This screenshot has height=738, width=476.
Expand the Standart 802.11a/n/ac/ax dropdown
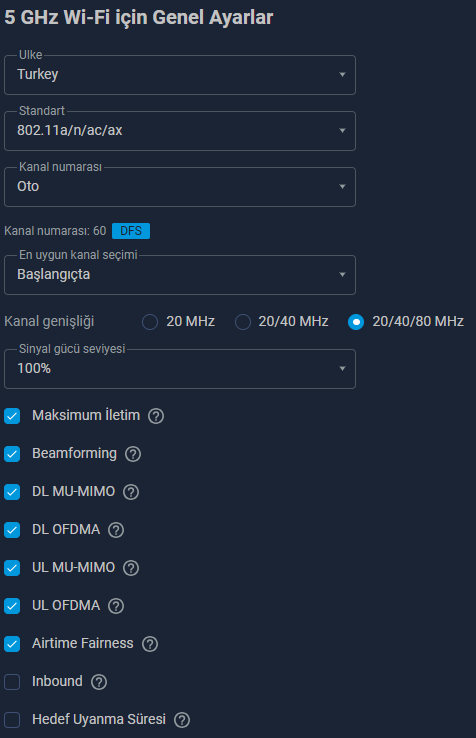coord(180,131)
